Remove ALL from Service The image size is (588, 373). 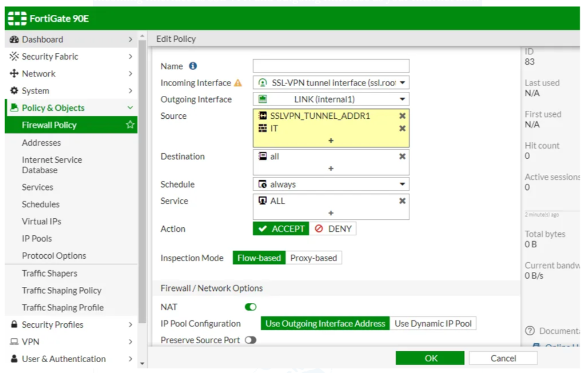(x=403, y=201)
